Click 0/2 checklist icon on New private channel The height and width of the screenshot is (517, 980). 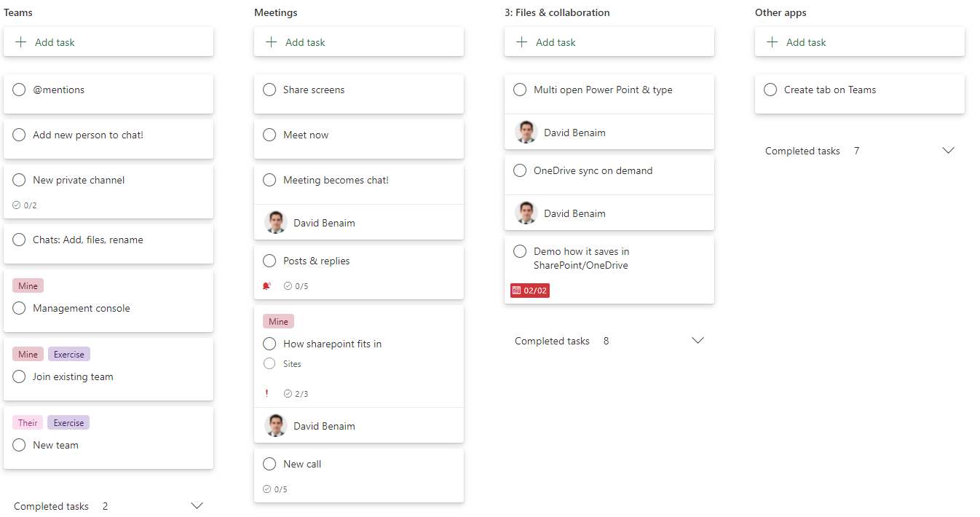click(17, 205)
